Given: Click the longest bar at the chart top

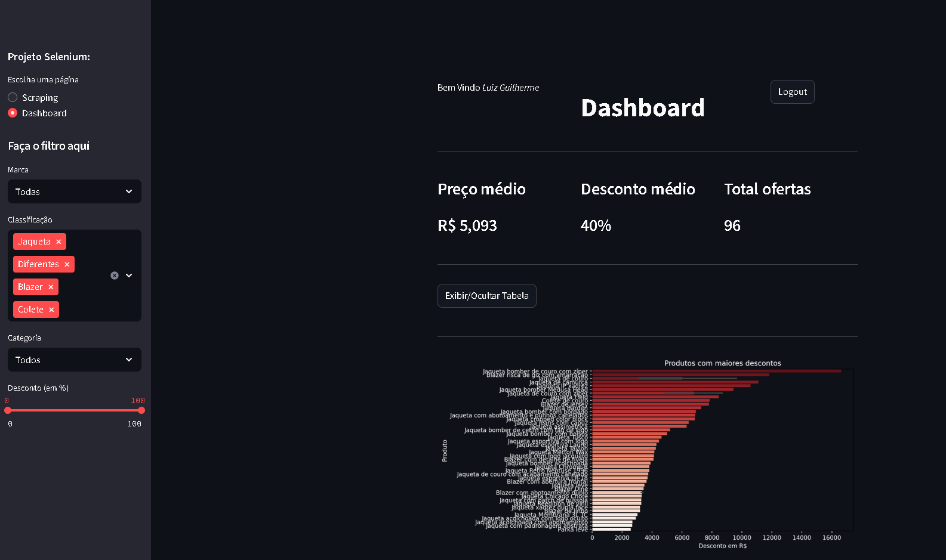Looking at the screenshot, I should click(x=716, y=371).
